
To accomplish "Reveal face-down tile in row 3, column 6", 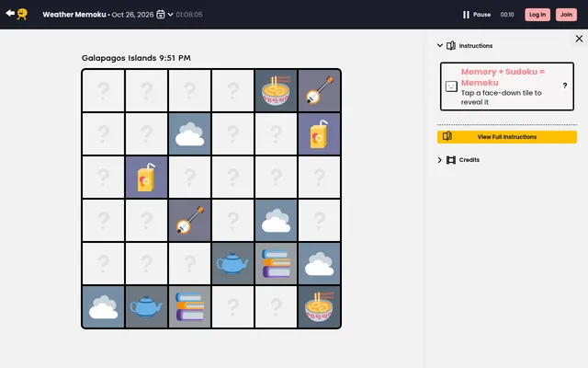I will (319, 178).
